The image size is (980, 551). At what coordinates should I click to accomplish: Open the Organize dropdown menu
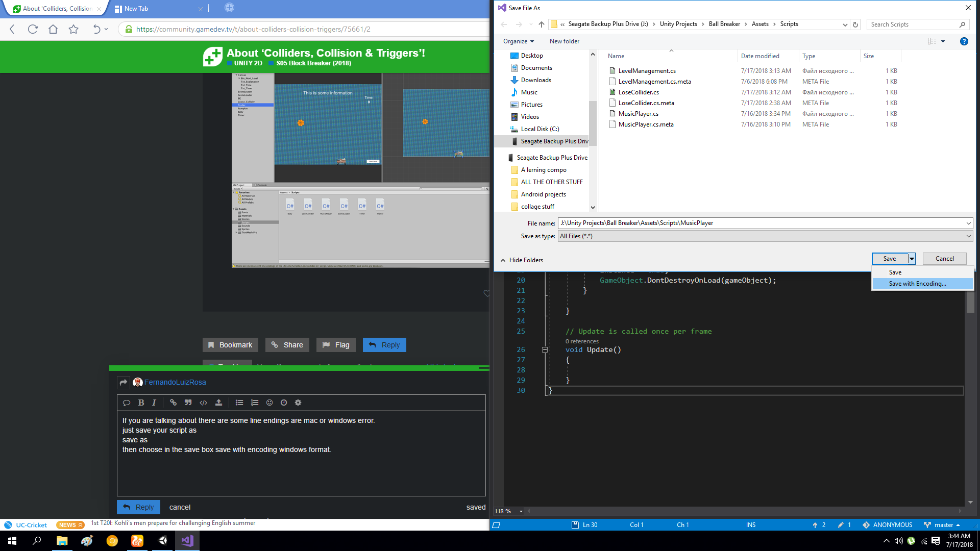(x=519, y=41)
